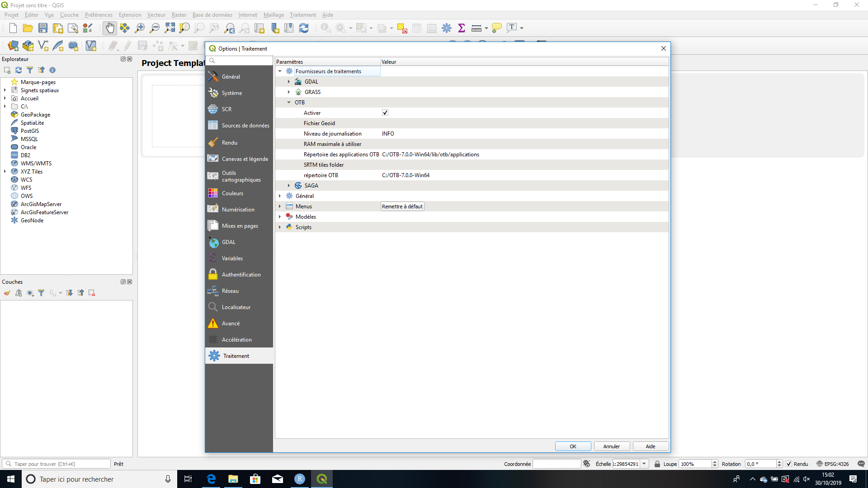Image resolution: width=868 pixels, height=488 pixels.
Task: Click the SCR globe icon
Action: coord(213,108)
